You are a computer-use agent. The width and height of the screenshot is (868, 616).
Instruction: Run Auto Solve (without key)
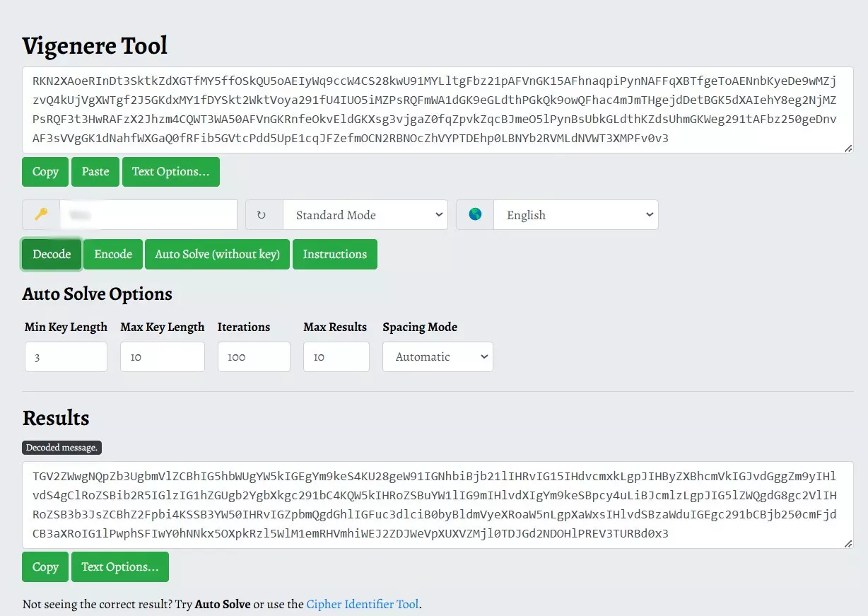pos(218,255)
